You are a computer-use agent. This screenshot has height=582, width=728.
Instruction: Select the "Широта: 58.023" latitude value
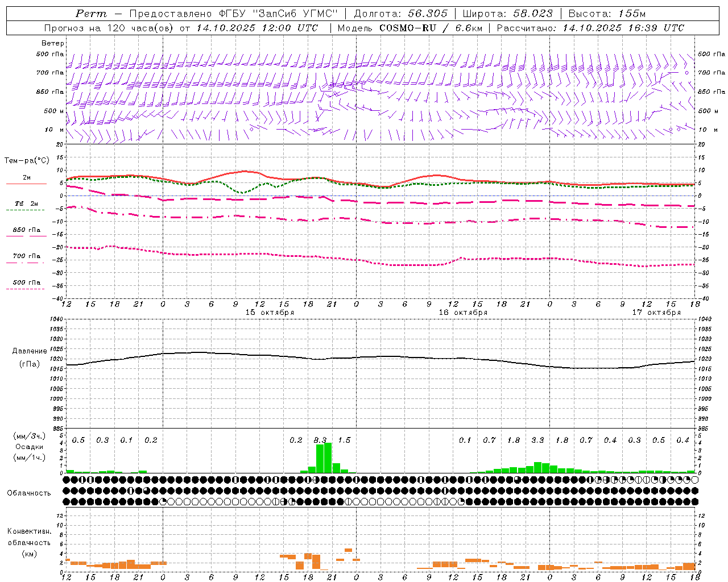click(508, 14)
